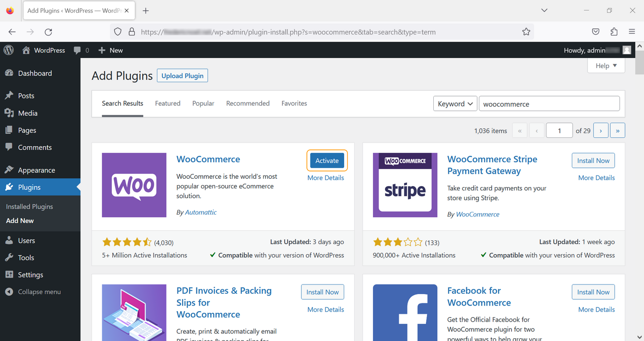The width and height of the screenshot is (644, 341).
Task: Open More Details for WooCommerce Stripe Payment Gateway
Action: (596, 177)
